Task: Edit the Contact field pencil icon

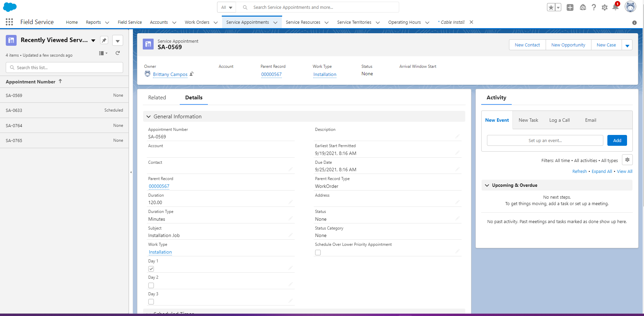Action: [291, 169]
